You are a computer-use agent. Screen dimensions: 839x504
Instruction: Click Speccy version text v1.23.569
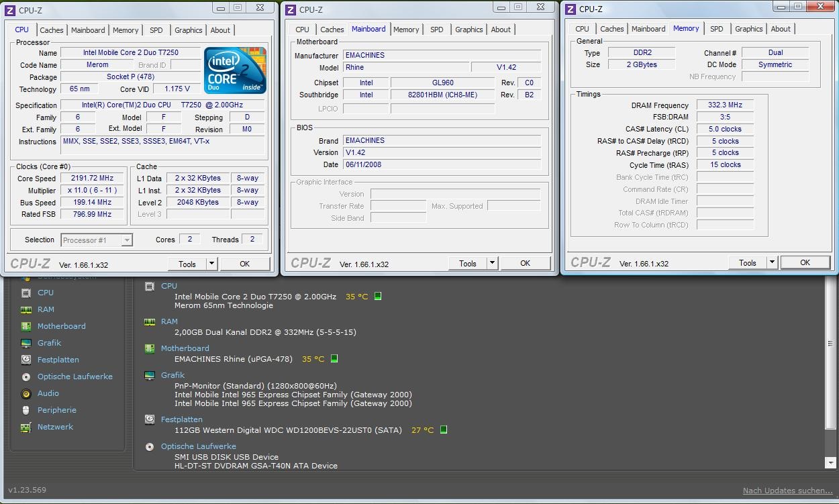click(27, 490)
